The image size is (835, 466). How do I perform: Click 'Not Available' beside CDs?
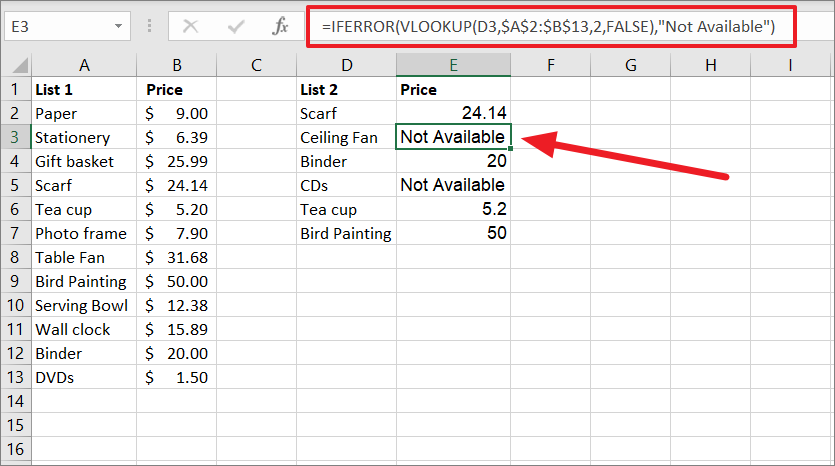pos(454,185)
